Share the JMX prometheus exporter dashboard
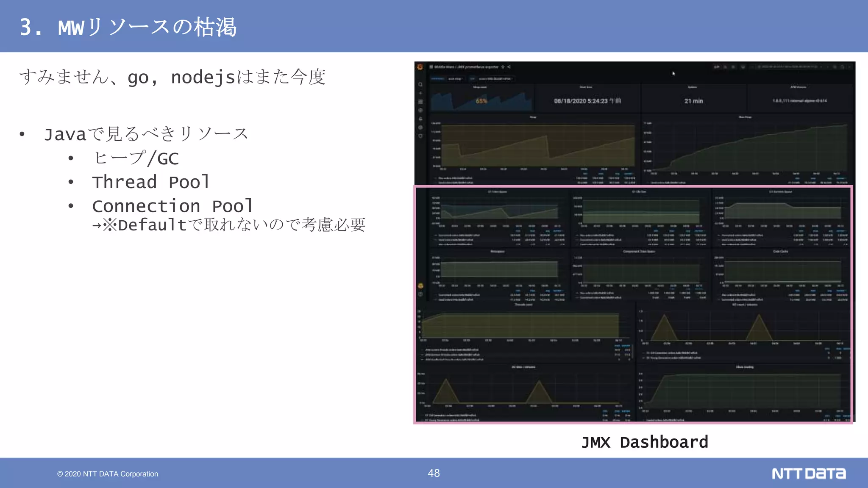Viewport: 868px width, 488px height. [509, 67]
